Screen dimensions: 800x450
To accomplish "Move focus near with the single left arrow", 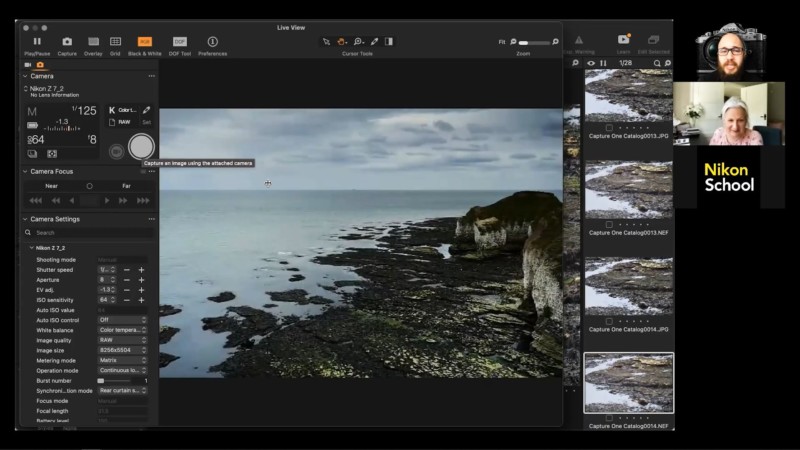I will [72, 201].
